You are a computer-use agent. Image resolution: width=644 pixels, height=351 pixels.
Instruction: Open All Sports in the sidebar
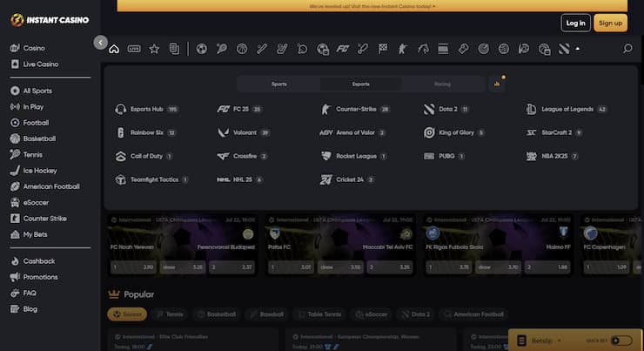[31, 91]
